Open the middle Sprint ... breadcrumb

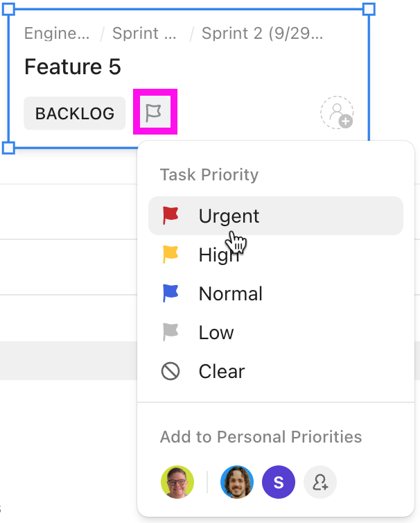(x=145, y=33)
